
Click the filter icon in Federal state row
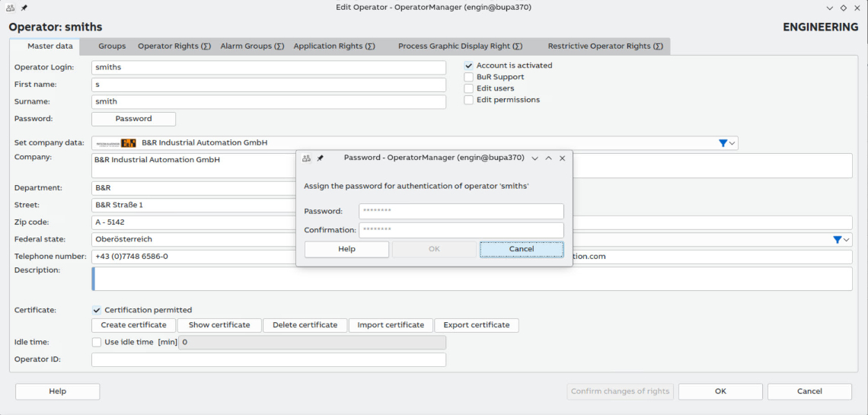click(x=837, y=240)
